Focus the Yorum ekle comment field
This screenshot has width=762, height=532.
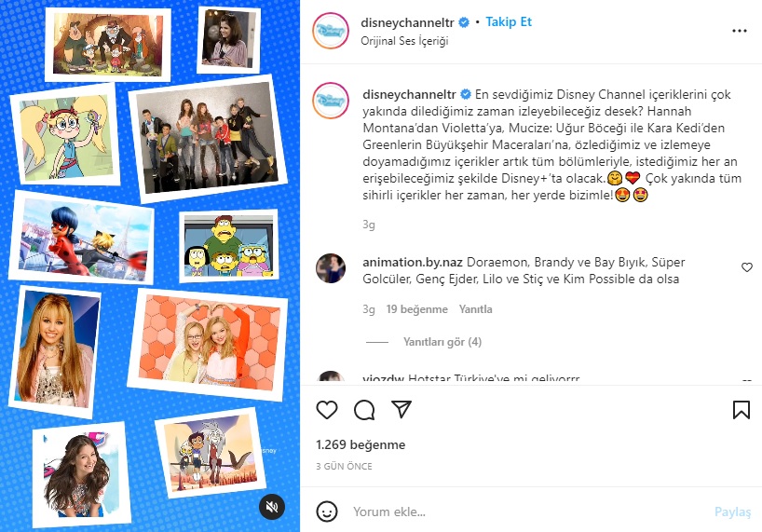pos(530,512)
